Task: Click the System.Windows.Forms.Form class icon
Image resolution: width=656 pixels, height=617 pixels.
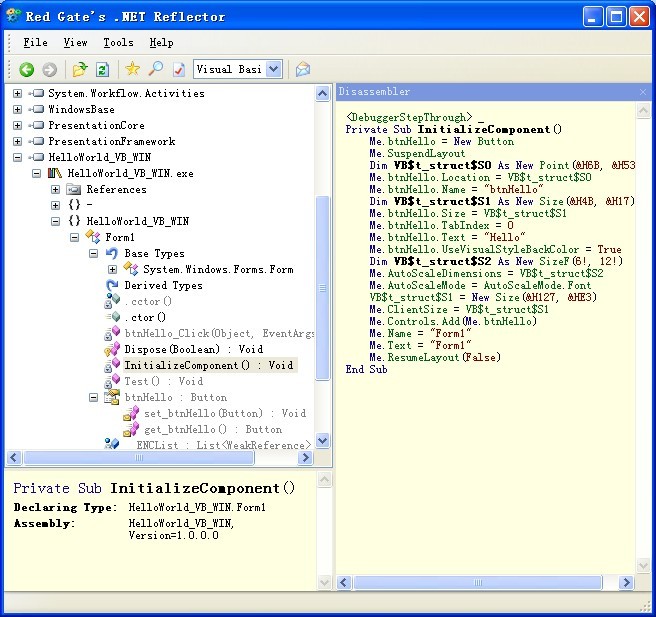Action: click(x=131, y=269)
